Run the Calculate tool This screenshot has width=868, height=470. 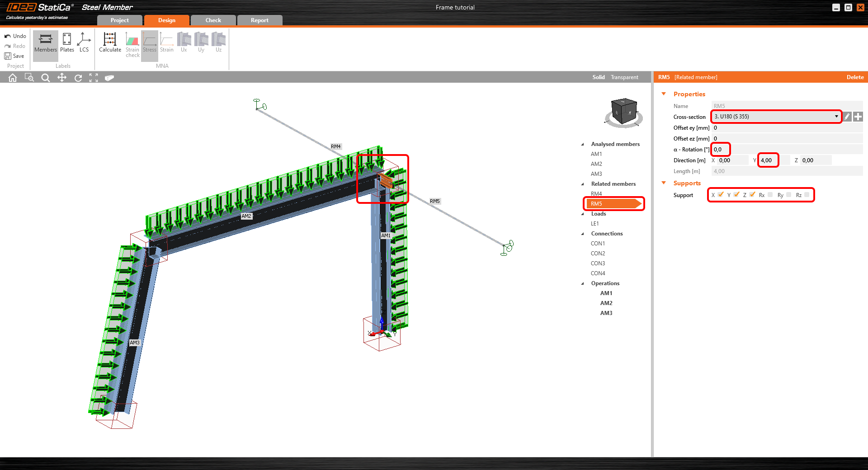[110, 42]
